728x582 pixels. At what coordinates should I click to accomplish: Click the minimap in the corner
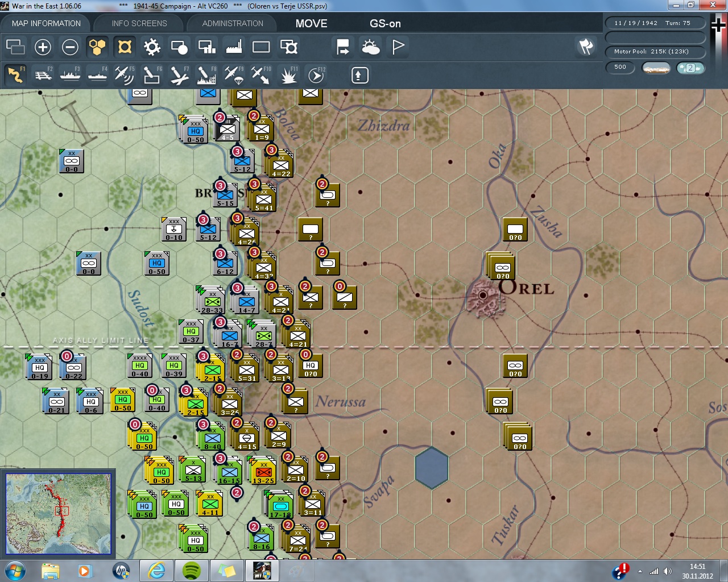[58, 513]
